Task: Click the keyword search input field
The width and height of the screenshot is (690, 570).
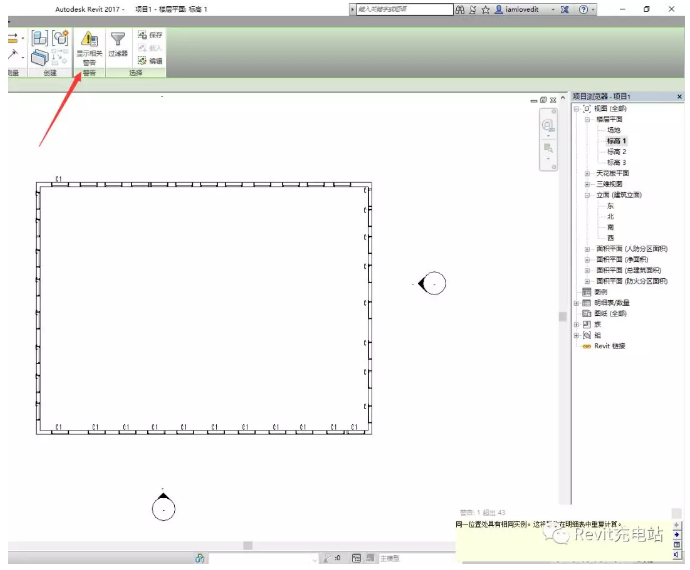Action: click(400, 9)
